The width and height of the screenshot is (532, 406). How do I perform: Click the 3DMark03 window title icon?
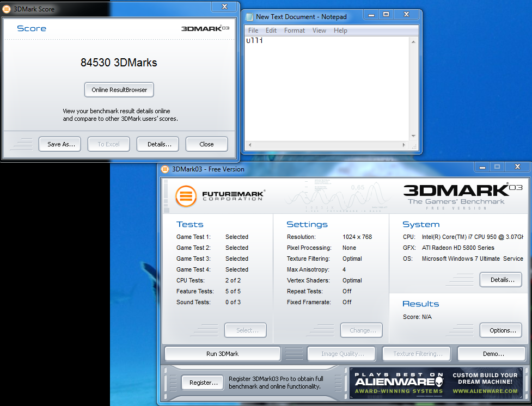pos(165,169)
